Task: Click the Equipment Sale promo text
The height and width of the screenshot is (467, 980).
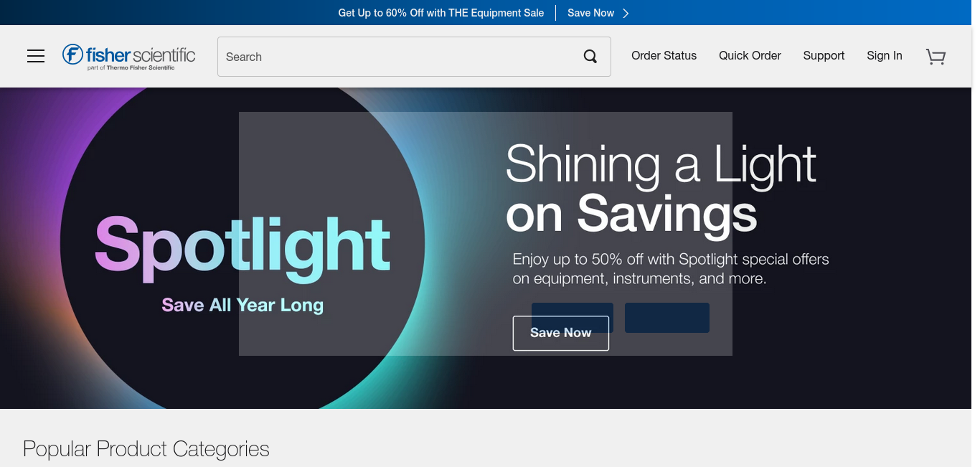Action: (441, 13)
